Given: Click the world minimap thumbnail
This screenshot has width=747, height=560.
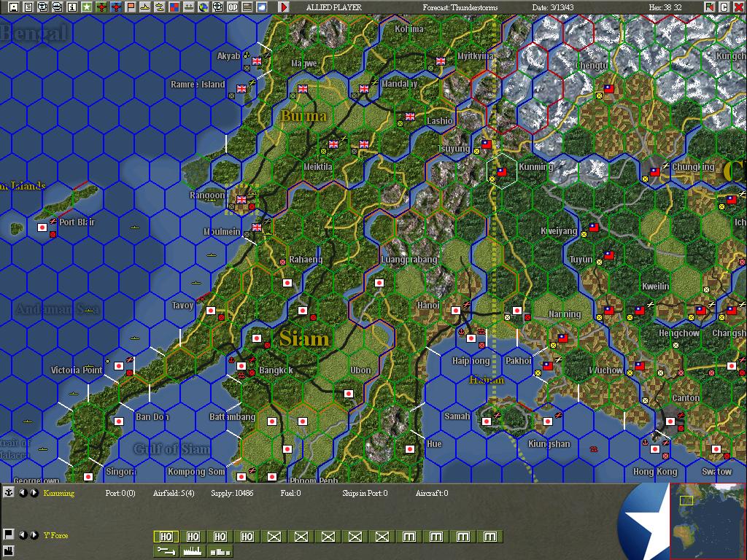Looking at the screenshot, I should coord(708,521).
